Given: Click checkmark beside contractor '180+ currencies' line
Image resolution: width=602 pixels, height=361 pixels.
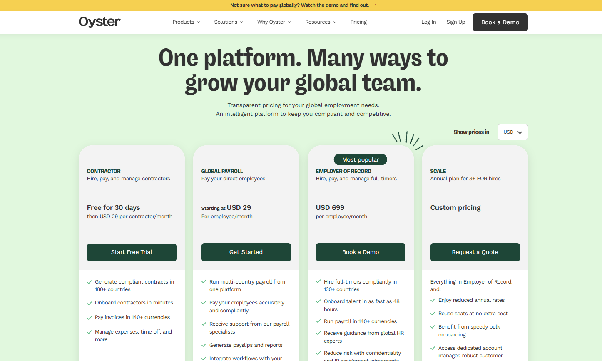Looking at the screenshot, I should (89, 317).
